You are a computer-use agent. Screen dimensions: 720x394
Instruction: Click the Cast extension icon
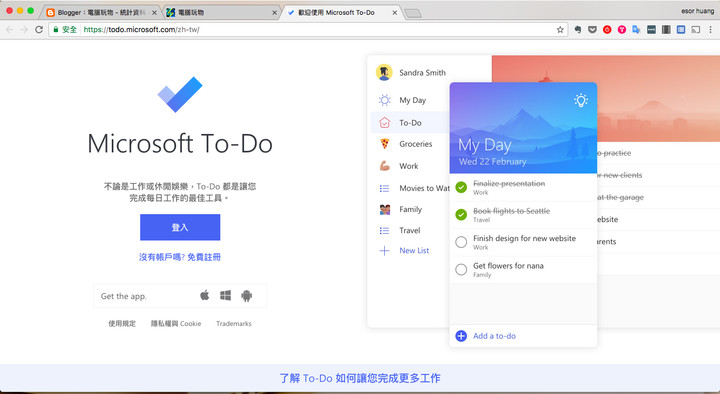[696, 29]
